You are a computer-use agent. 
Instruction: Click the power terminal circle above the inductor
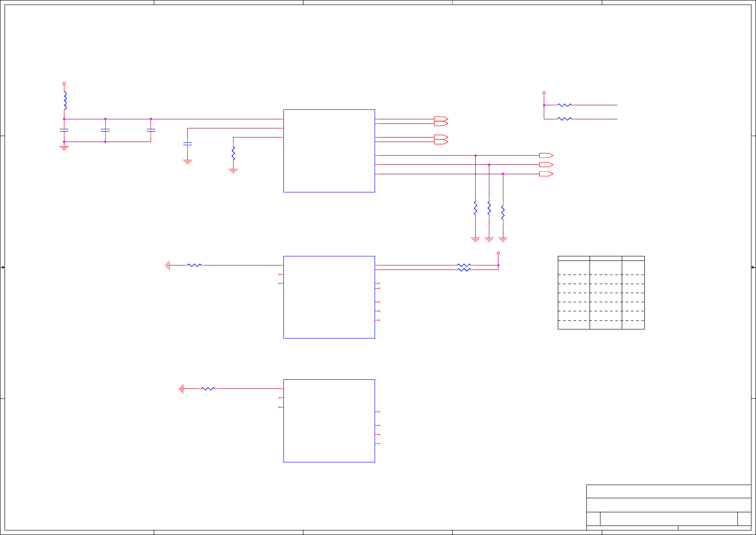point(64,83)
